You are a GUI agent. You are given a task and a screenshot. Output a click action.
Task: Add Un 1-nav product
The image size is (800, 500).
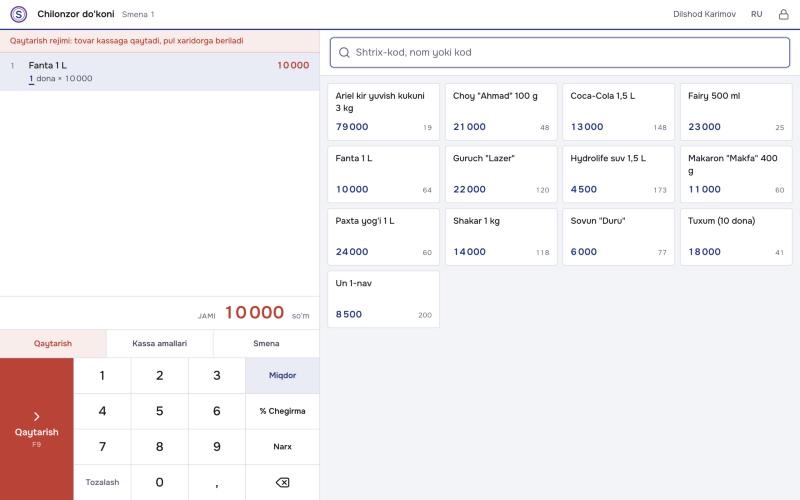coord(383,299)
